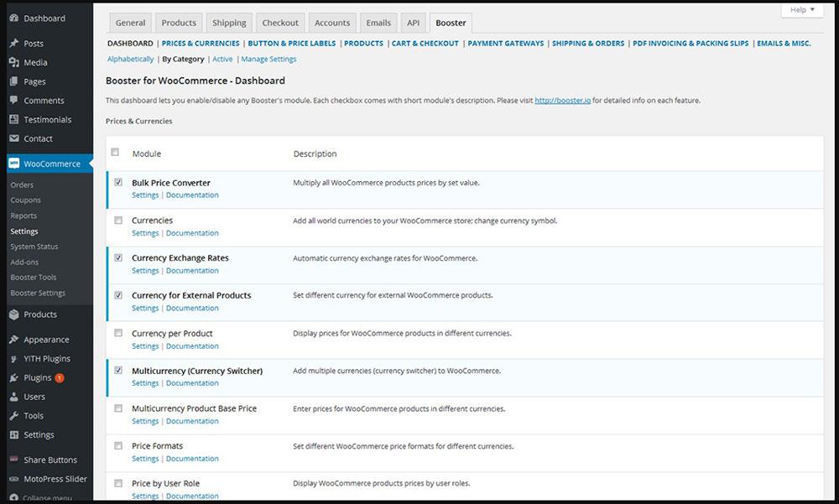Image resolution: width=839 pixels, height=504 pixels.
Task: Open Button & Price Labels section
Action: [x=292, y=44]
